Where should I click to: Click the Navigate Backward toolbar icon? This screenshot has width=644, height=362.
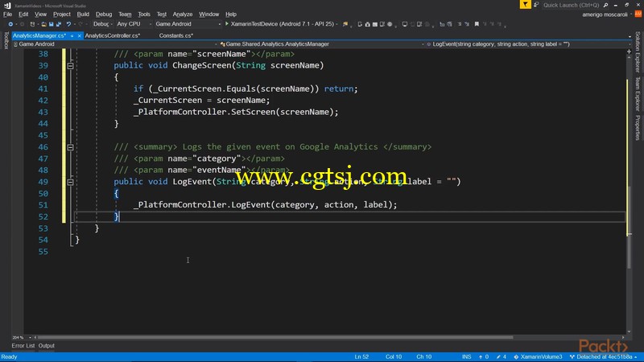(x=10, y=24)
